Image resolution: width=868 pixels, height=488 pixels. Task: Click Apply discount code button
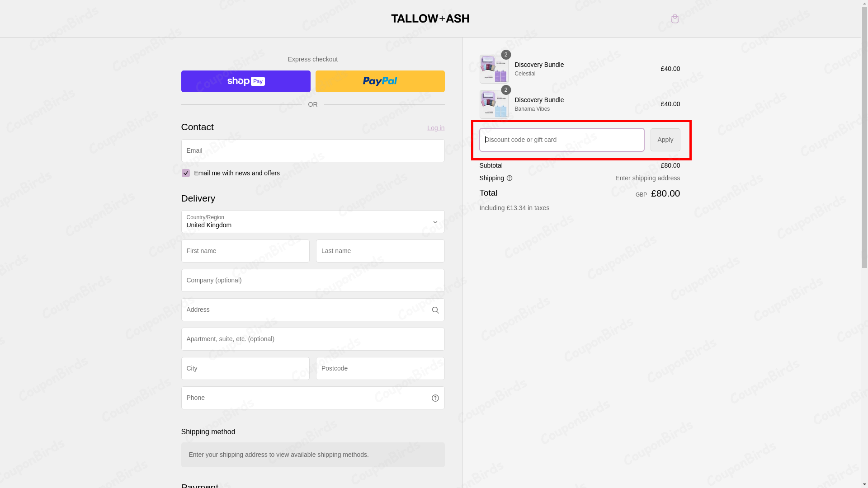pyautogui.click(x=665, y=140)
